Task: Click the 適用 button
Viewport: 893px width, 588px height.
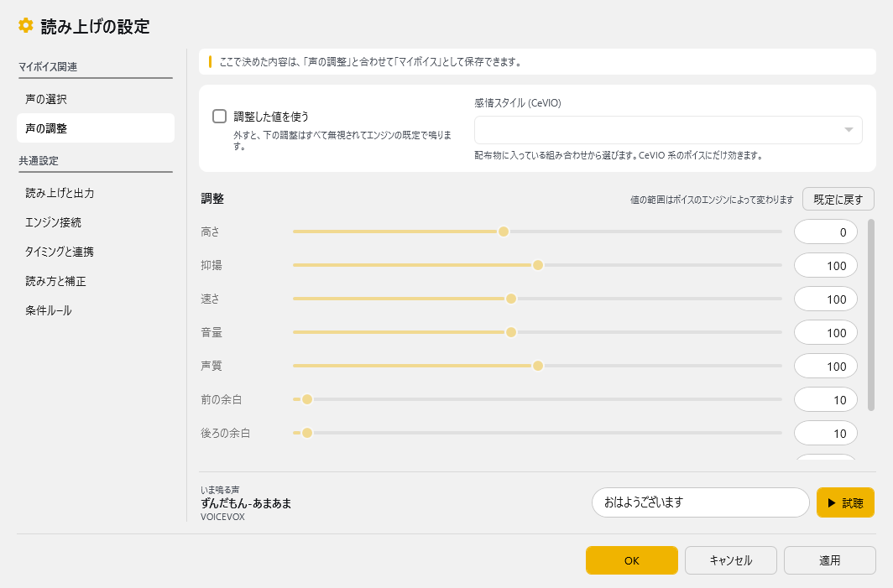Action: tap(830, 560)
